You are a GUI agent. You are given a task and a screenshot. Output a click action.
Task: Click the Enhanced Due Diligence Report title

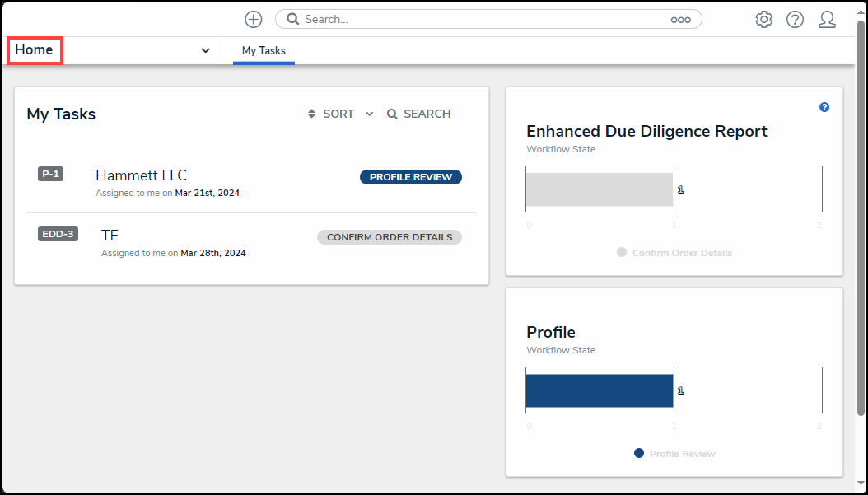click(646, 132)
